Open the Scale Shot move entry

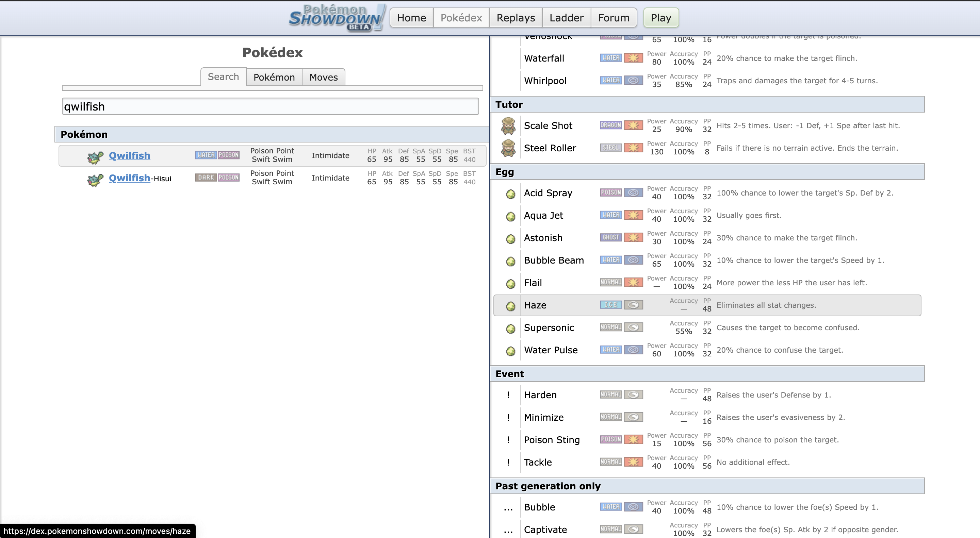(707, 125)
